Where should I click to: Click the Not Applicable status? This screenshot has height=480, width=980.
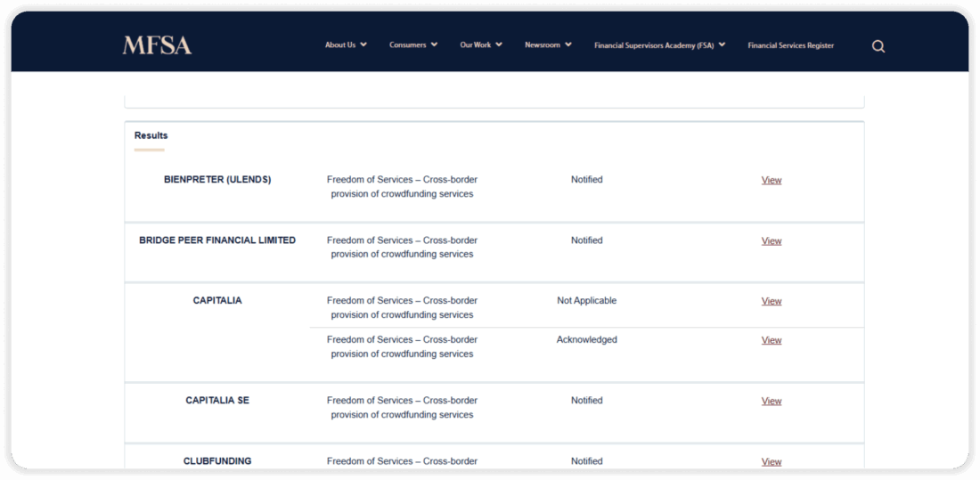pyautogui.click(x=587, y=301)
